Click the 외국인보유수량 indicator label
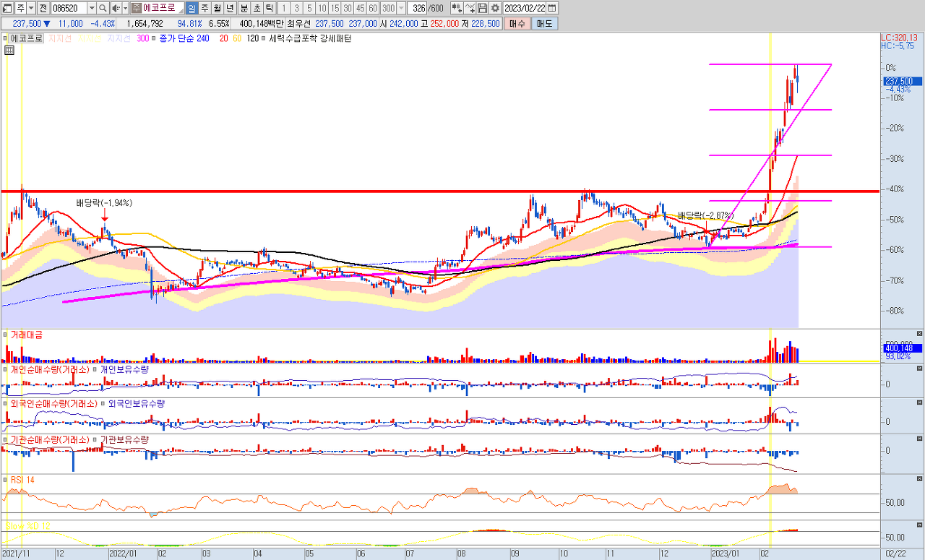Screen dimensions: 925x560 point(137,403)
